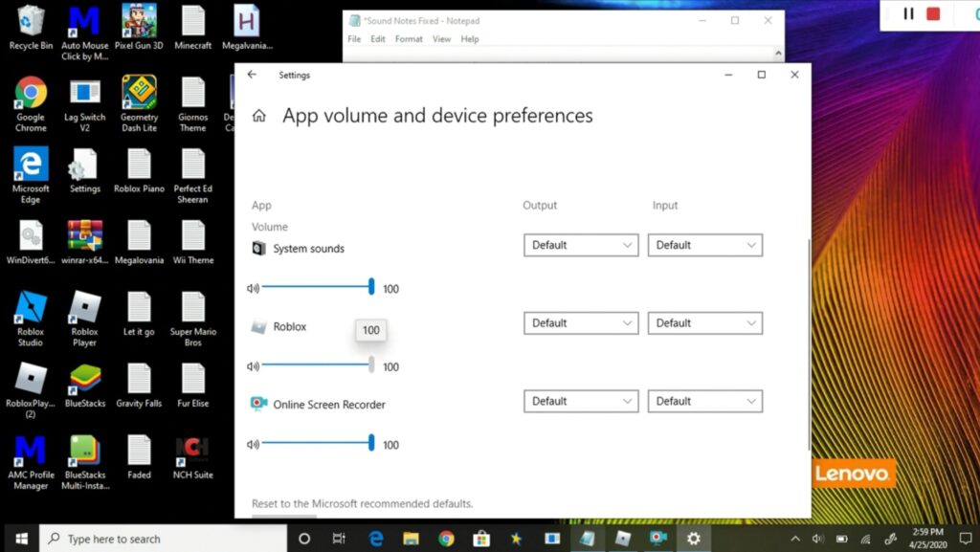Open Roblox Studio desktop icon

(x=31, y=308)
